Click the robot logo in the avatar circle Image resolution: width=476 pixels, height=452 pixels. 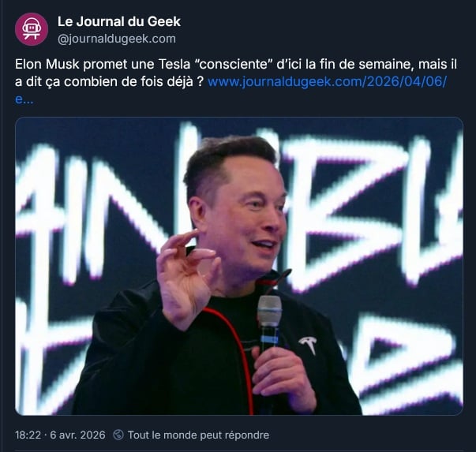click(x=32, y=29)
